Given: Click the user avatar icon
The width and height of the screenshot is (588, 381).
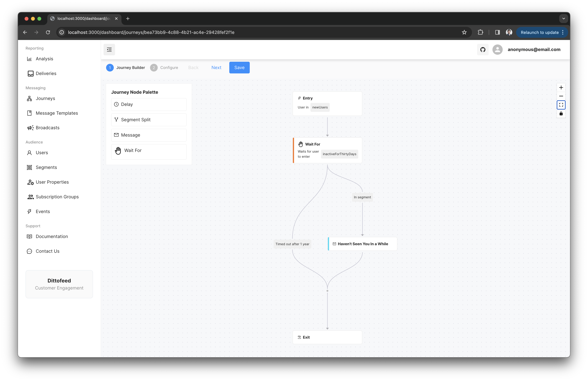Looking at the screenshot, I should coord(497,49).
